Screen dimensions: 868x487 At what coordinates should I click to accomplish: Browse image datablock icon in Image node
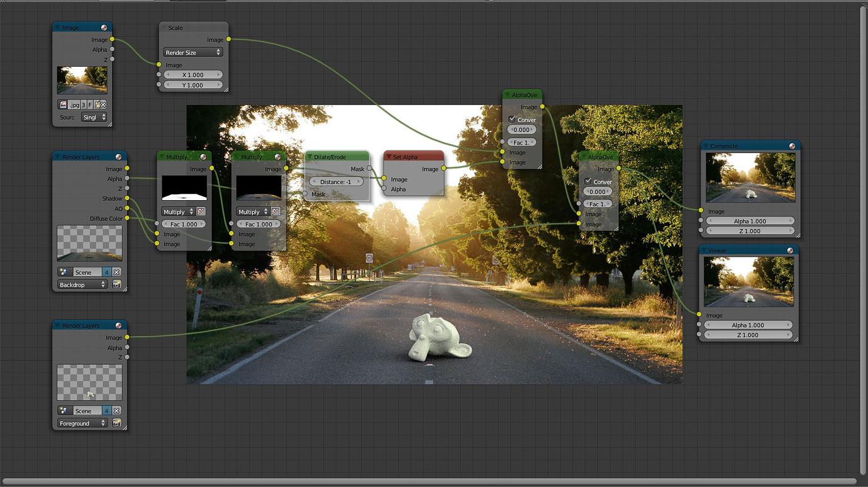point(63,104)
